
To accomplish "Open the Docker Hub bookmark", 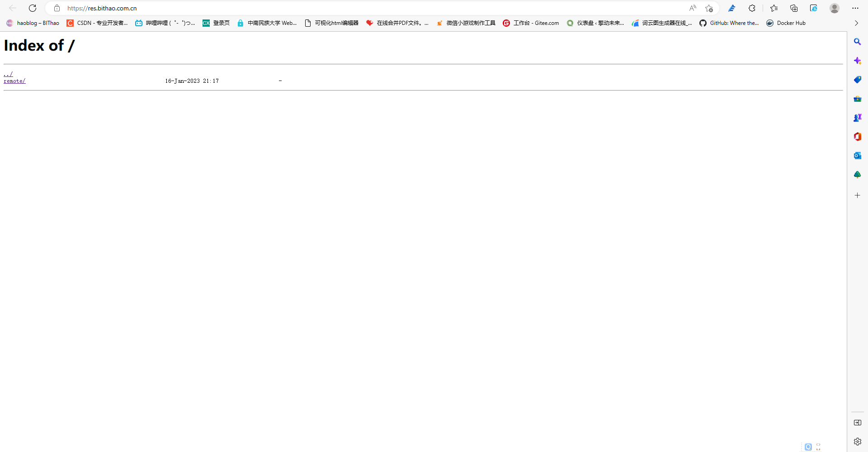I will (x=786, y=23).
